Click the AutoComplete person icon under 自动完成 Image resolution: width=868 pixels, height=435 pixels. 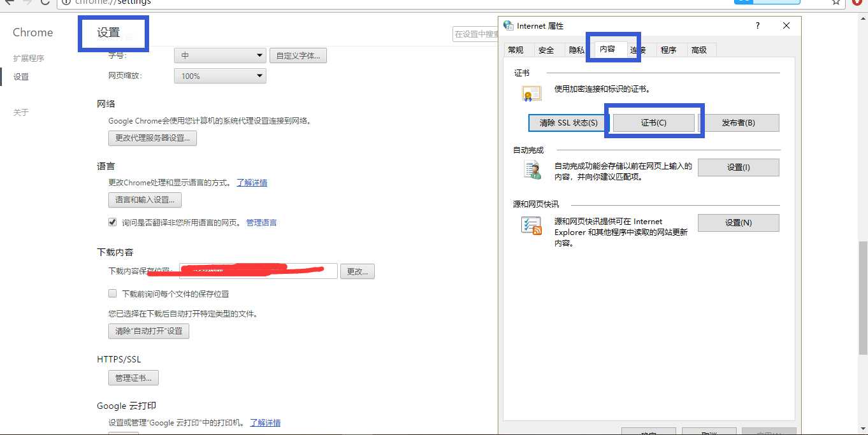point(532,169)
